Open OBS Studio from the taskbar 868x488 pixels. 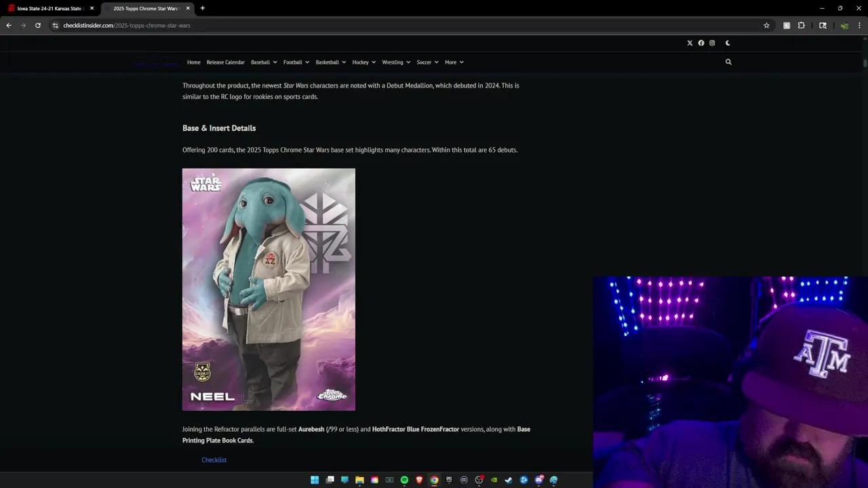[479, 480]
